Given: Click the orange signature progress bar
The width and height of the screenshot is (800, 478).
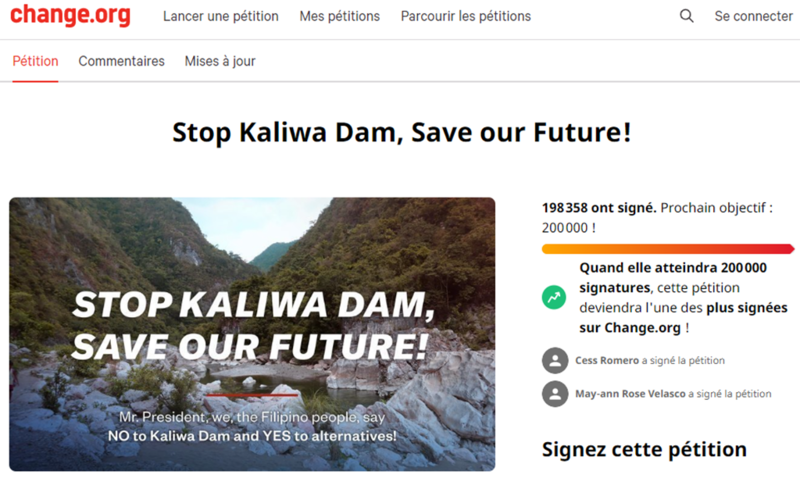Looking at the screenshot, I should point(668,249).
